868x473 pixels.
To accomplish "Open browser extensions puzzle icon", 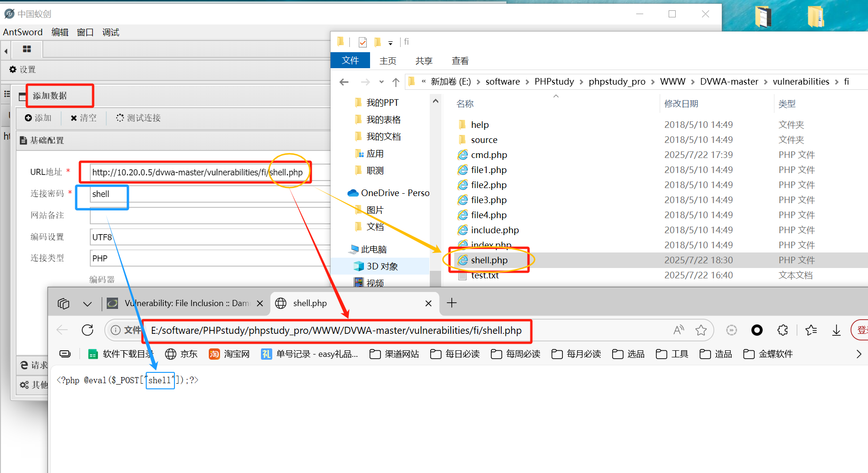I will coord(782,330).
